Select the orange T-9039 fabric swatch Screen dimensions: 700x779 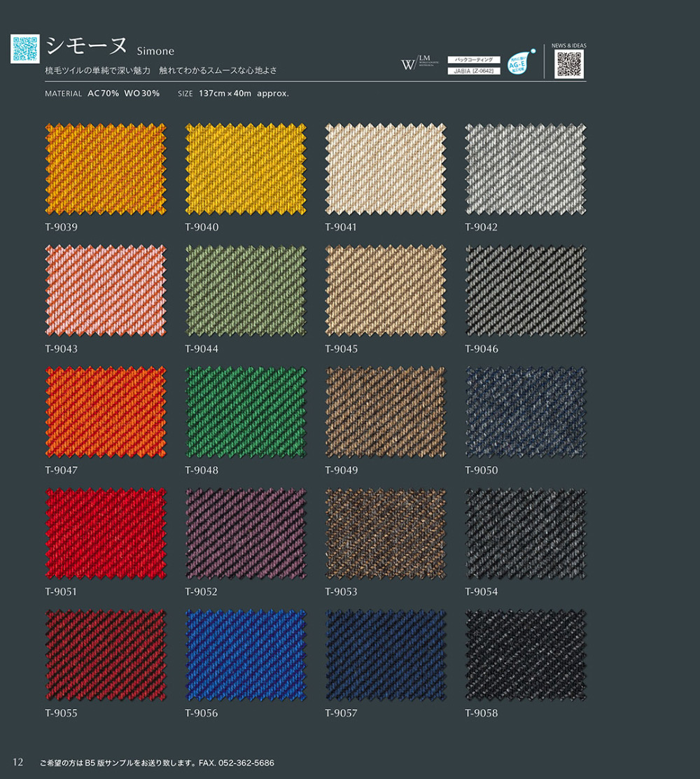106,169
